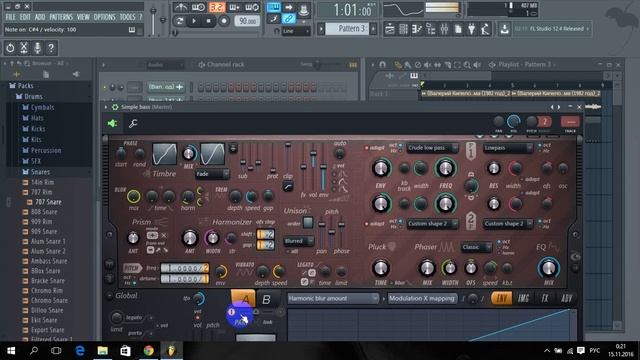Viewport: 640px width, 360px height.
Task: Click the filter 1 FREQ knob
Action: 445,168
